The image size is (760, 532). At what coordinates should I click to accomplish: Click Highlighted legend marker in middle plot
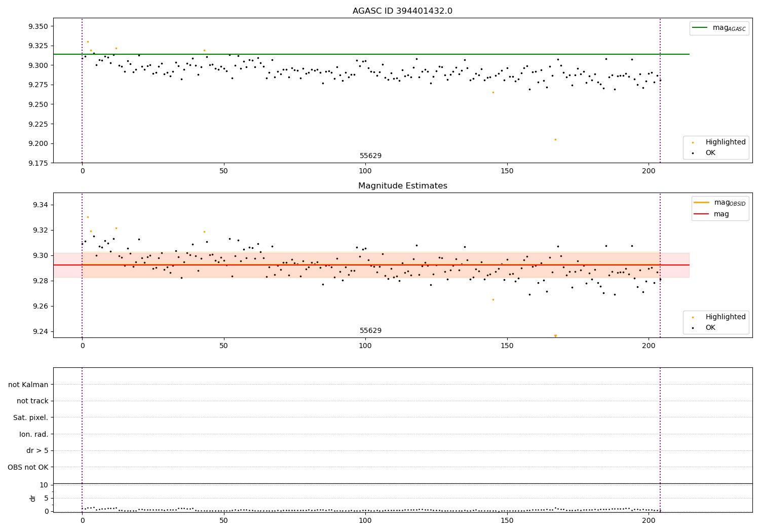pyautogui.click(x=693, y=317)
